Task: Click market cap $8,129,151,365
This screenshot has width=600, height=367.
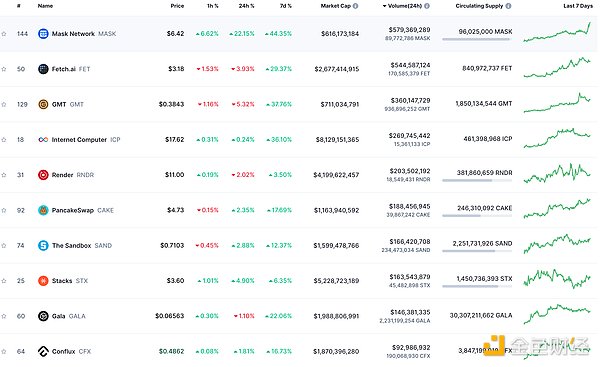Action: [337, 140]
